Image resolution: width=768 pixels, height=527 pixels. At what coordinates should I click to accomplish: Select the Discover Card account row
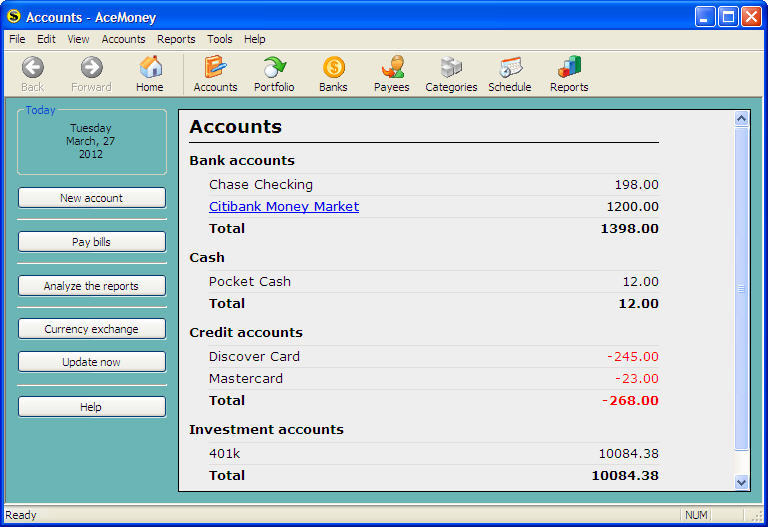coord(433,357)
